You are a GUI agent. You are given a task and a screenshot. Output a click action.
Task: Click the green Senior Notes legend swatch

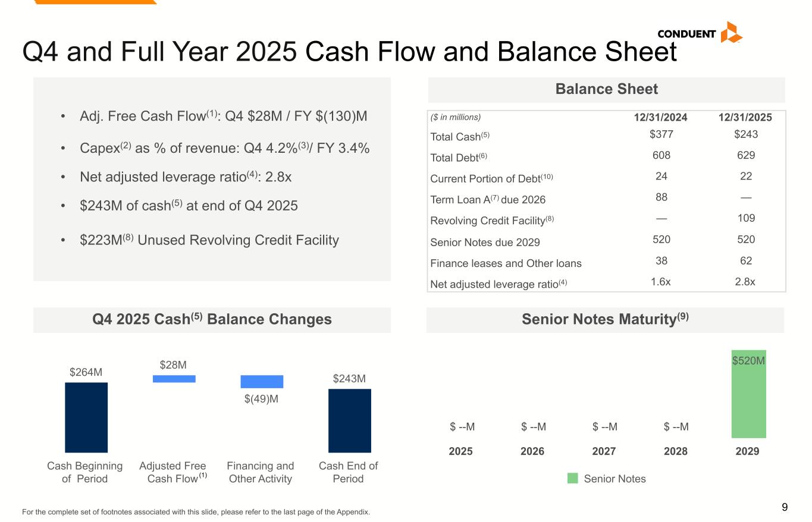572,479
